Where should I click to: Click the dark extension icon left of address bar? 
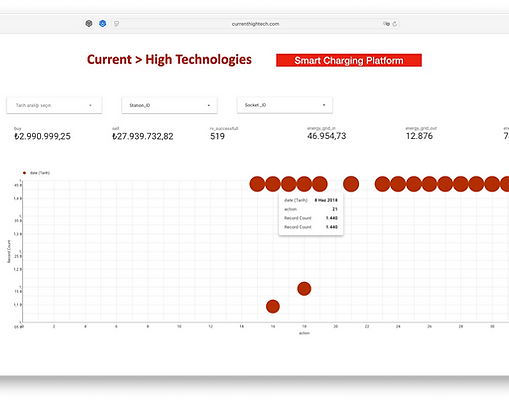click(89, 23)
